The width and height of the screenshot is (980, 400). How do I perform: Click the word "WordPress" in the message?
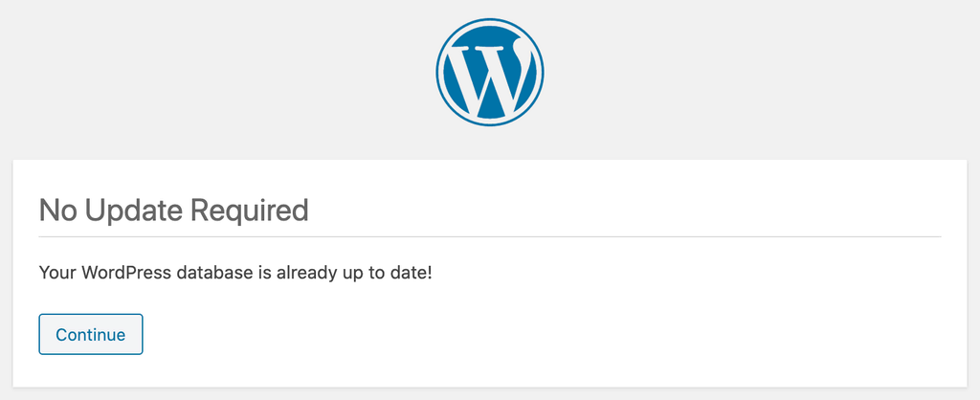[x=121, y=273]
